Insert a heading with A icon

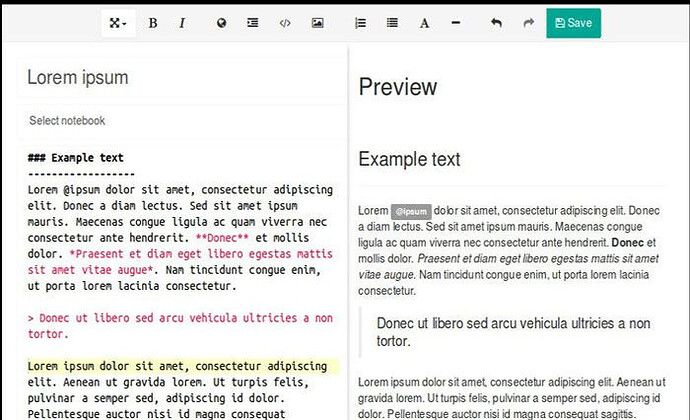[424, 23]
